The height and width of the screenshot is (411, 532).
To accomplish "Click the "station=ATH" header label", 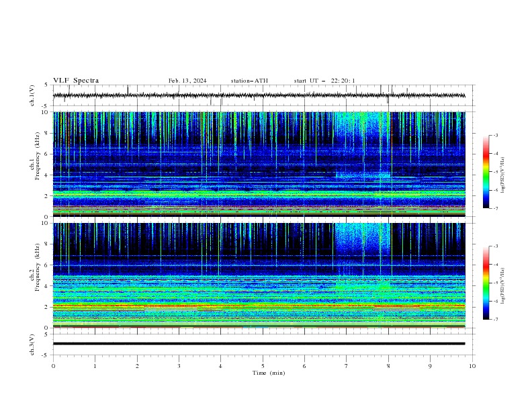I will coord(249,81).
